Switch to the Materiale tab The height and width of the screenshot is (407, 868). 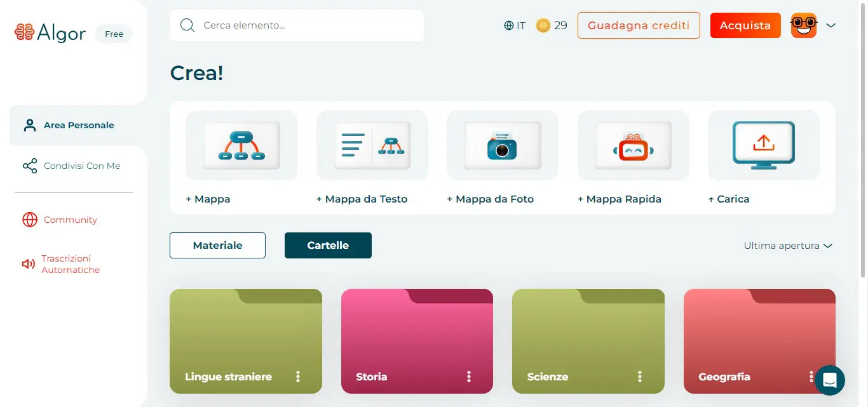(x=217, y=245)
